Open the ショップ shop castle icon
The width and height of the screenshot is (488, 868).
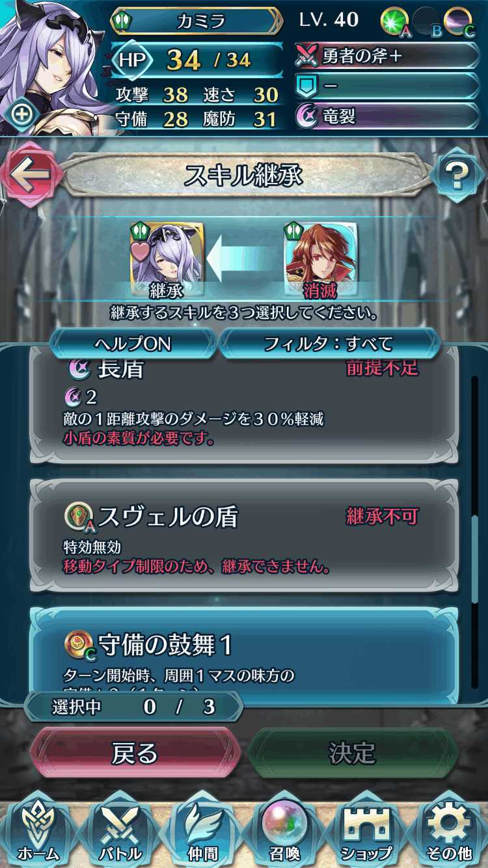pyautogui.click(x=366, y=831)
